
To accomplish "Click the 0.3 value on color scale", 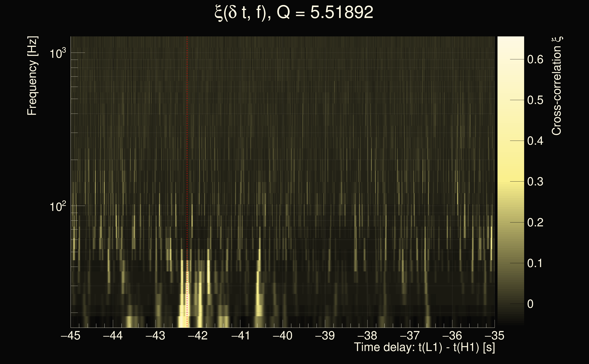I will tap(535, 182).
